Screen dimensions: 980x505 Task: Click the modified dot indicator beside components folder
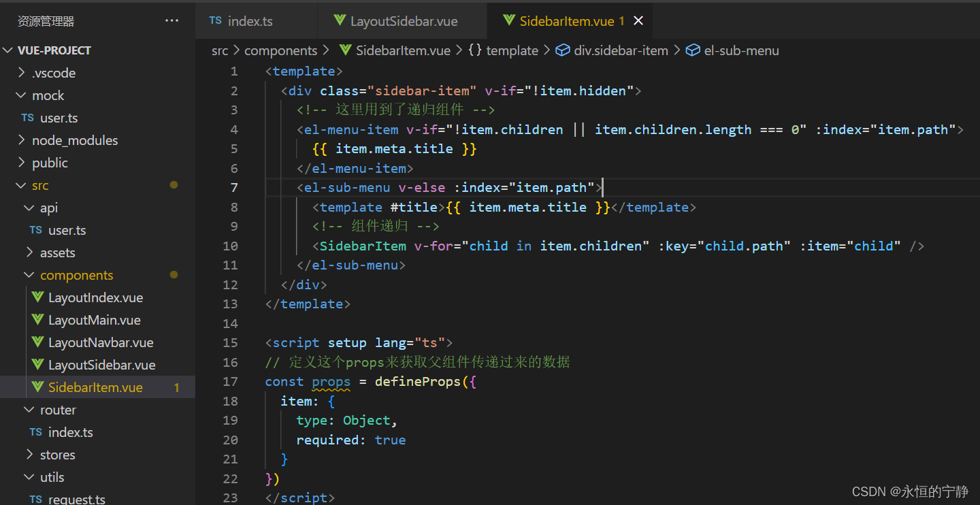pyautogui.click(x=174, y=275)
